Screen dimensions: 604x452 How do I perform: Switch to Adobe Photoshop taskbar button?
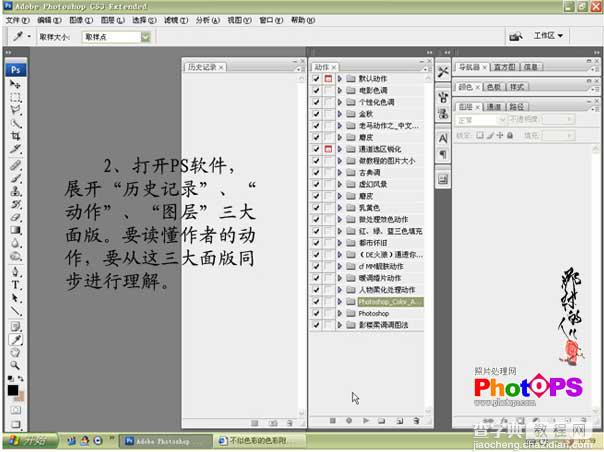[x=165, y=441]
